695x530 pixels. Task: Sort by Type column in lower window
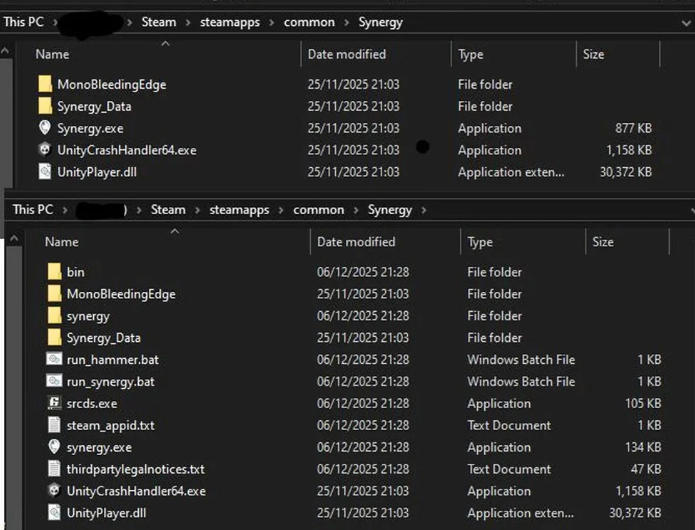(x=480, y=242)
